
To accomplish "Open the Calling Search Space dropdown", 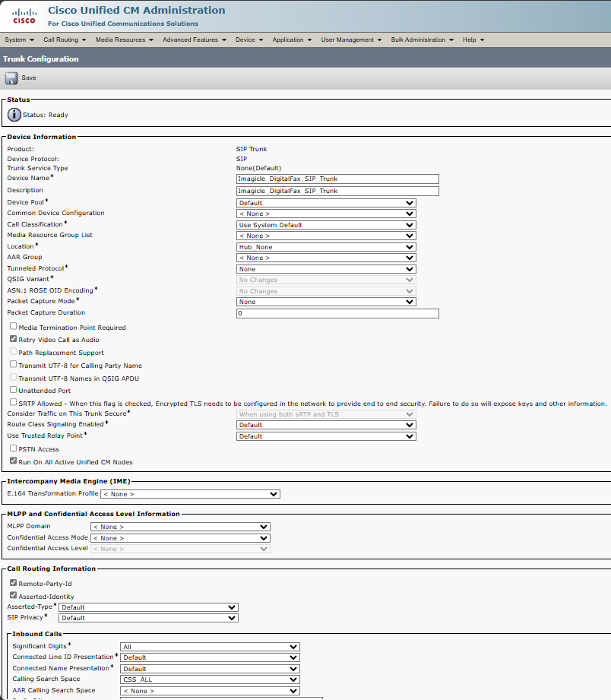I will (210, 679).
